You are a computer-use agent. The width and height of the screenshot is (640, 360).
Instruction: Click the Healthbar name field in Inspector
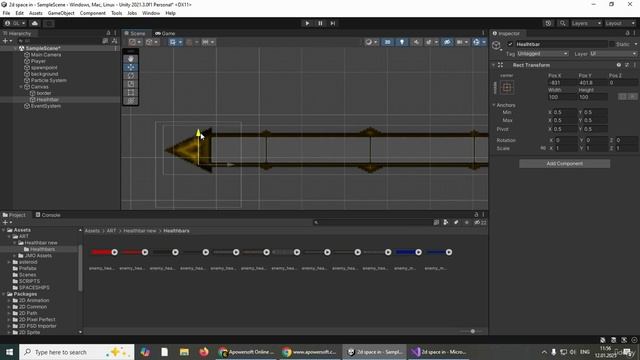[561, 44]
